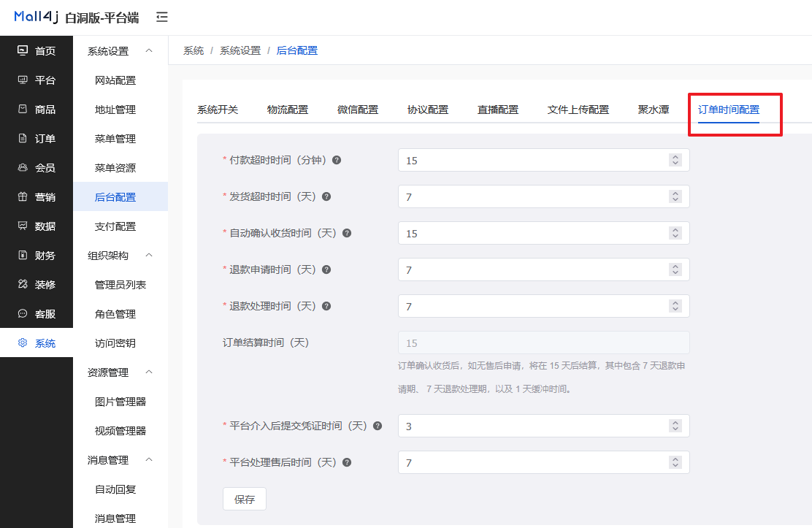Click the 装修 palette icon
Image resolution: width=812 pixels, height=528 pixels.
click(x=22, y=284)
